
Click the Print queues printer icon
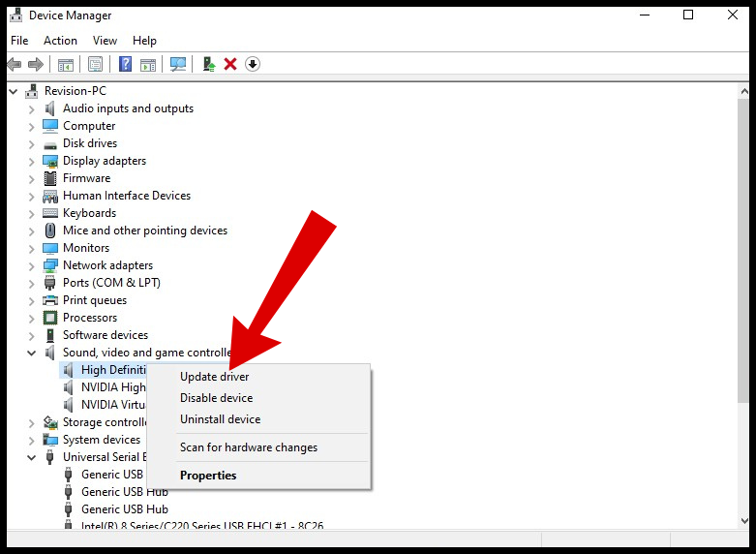click(50, 300)
